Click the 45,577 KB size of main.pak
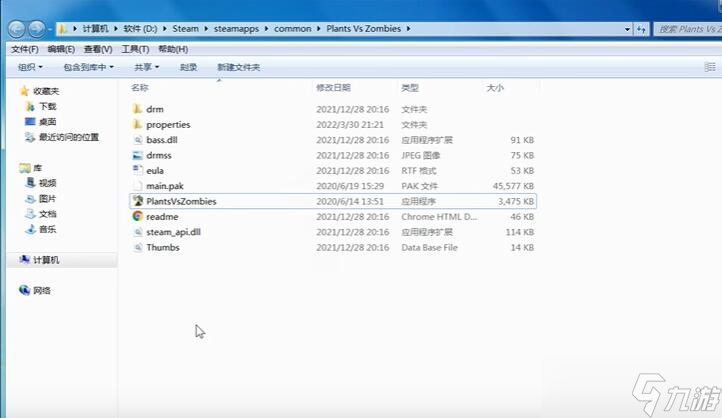 click(x=513, y=186)
